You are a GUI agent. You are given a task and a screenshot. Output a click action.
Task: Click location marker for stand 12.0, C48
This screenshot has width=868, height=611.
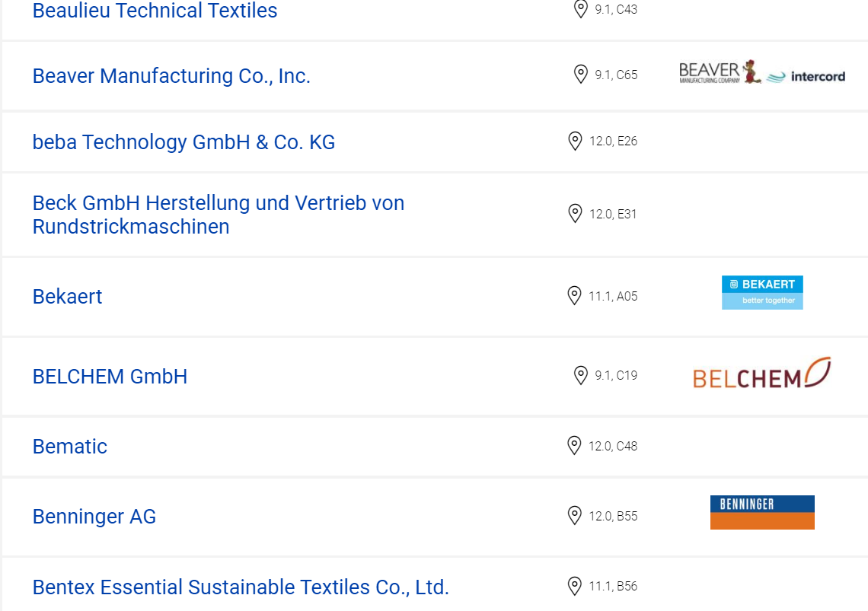point(575,446)
